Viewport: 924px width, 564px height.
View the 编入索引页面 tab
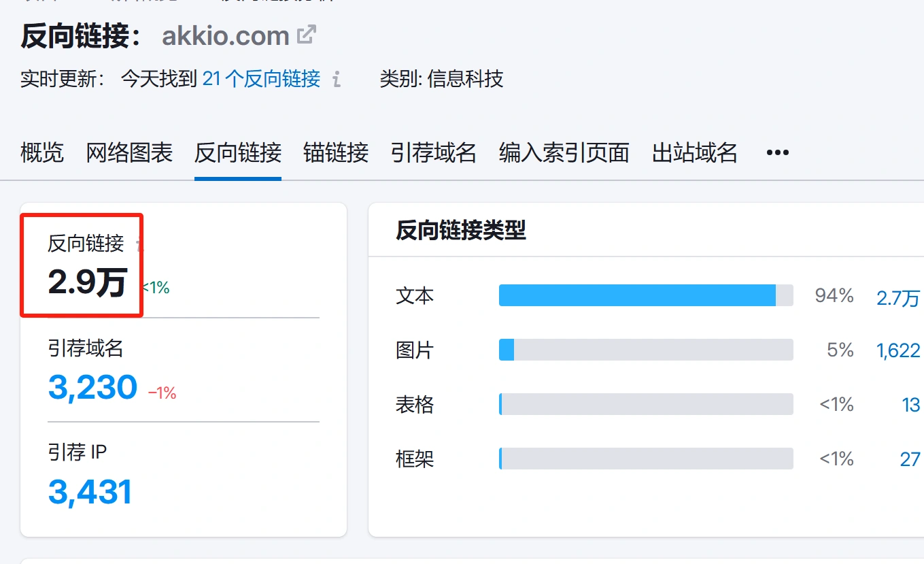point(564,154)
